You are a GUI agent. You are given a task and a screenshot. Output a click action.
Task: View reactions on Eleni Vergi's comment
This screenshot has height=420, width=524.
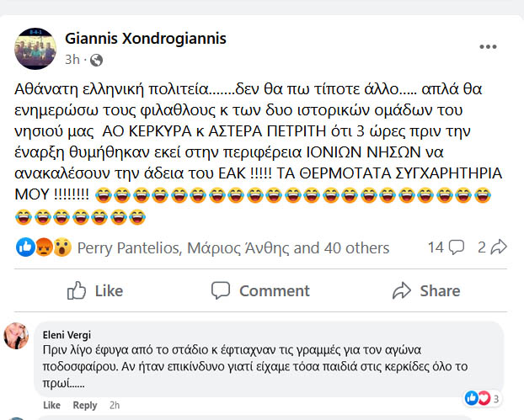484,397
